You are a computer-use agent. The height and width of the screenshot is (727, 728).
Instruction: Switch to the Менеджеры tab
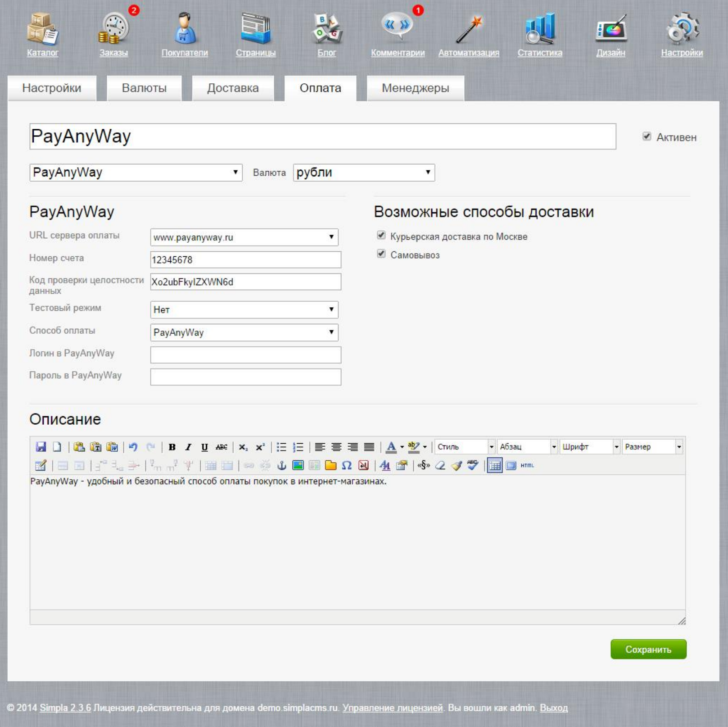tap(415, 88)
